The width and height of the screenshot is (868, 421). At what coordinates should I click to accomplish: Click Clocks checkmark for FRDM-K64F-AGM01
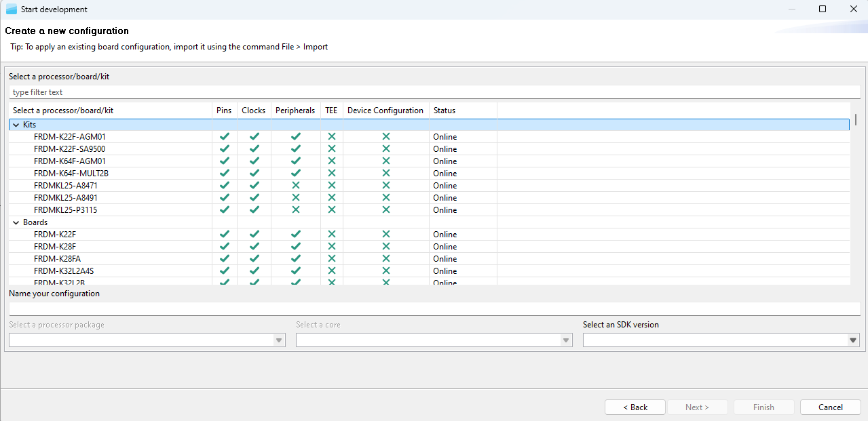(254, 161)
